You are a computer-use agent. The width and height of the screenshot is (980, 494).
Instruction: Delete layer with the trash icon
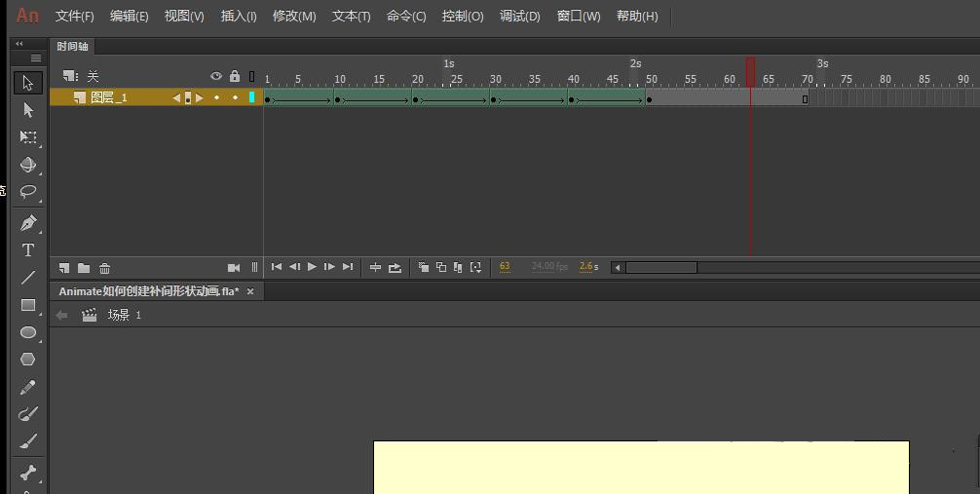click(x=105, y=268)
